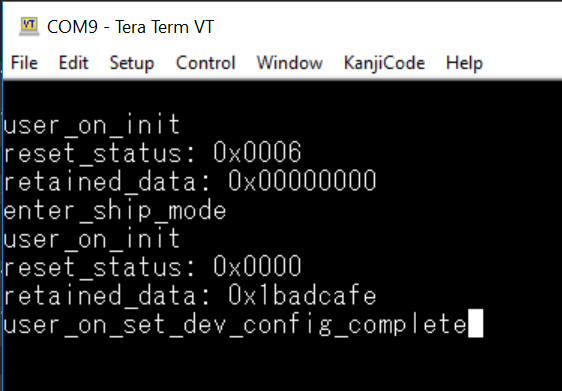This screenshot has width=562, height=391.
Task: Click the enter_ship_mode output line
Action: pyautogui.click(x=115, y=211)
